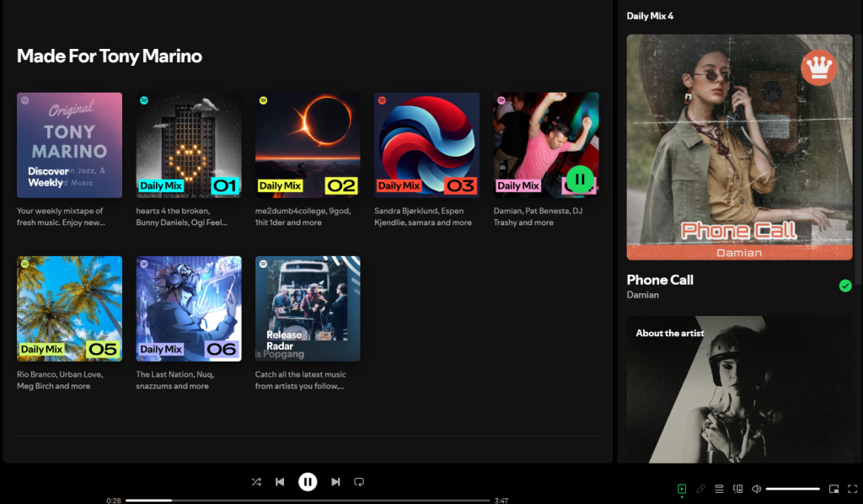The height and width of the screenshot is (504, 863).
Task: Open Daily Mix 05 cover
Action: point(69,308)
